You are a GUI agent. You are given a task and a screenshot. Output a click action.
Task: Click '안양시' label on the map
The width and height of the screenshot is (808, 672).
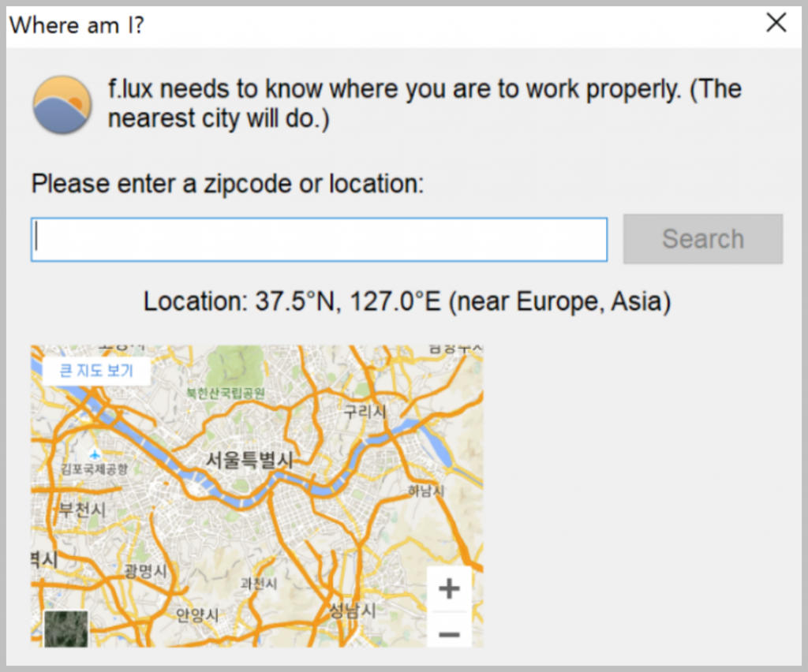click(x=197, y=614)
